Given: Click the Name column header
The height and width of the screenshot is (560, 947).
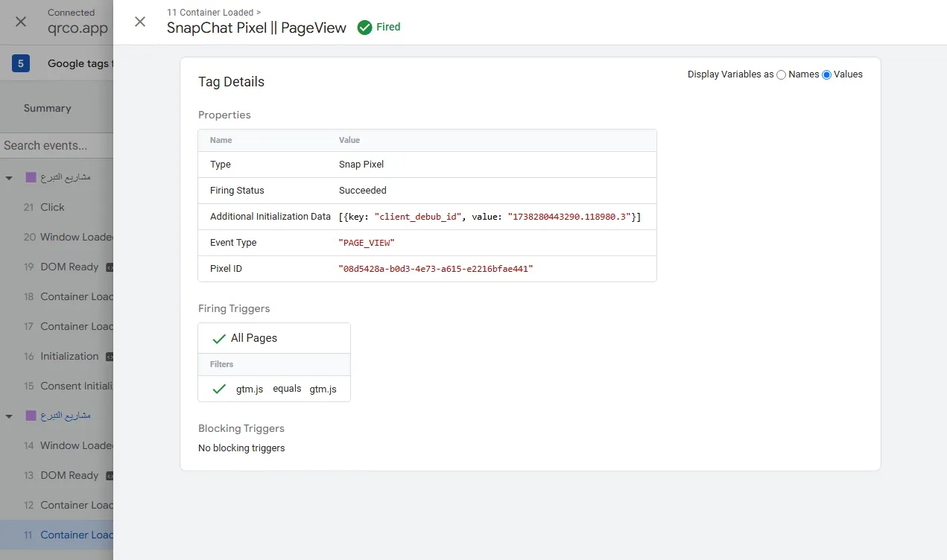Looking at the screenshot, I should (221, 140).
